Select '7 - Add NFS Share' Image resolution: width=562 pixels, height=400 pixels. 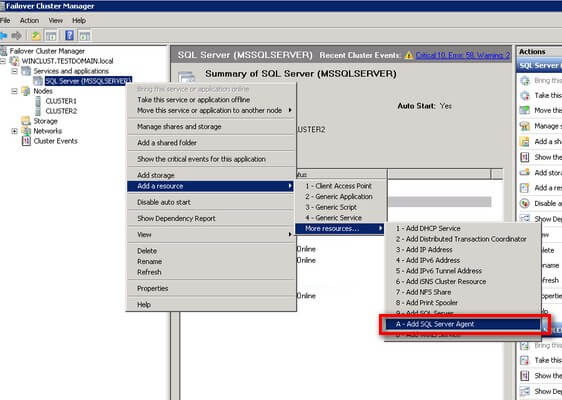462,292
